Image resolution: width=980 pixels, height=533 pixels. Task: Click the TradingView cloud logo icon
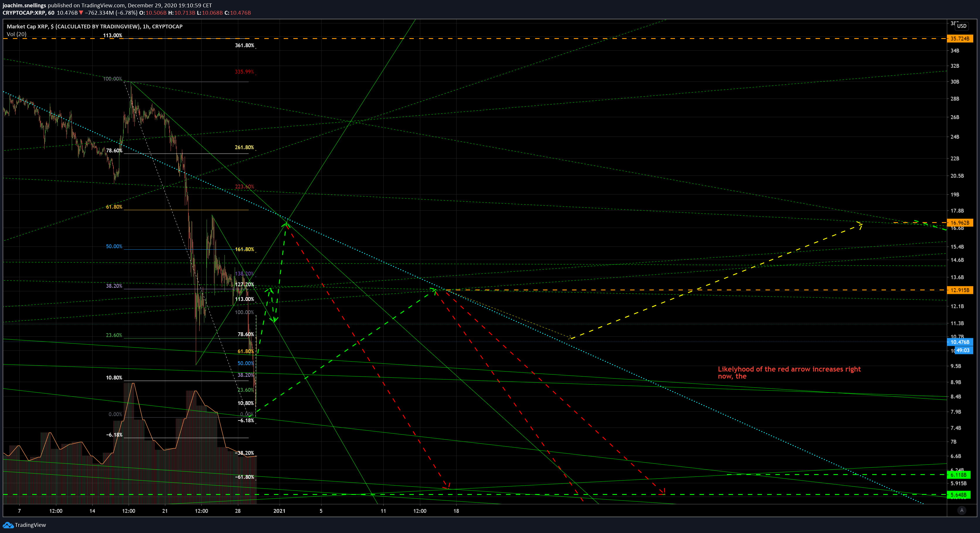pos(8,525)
